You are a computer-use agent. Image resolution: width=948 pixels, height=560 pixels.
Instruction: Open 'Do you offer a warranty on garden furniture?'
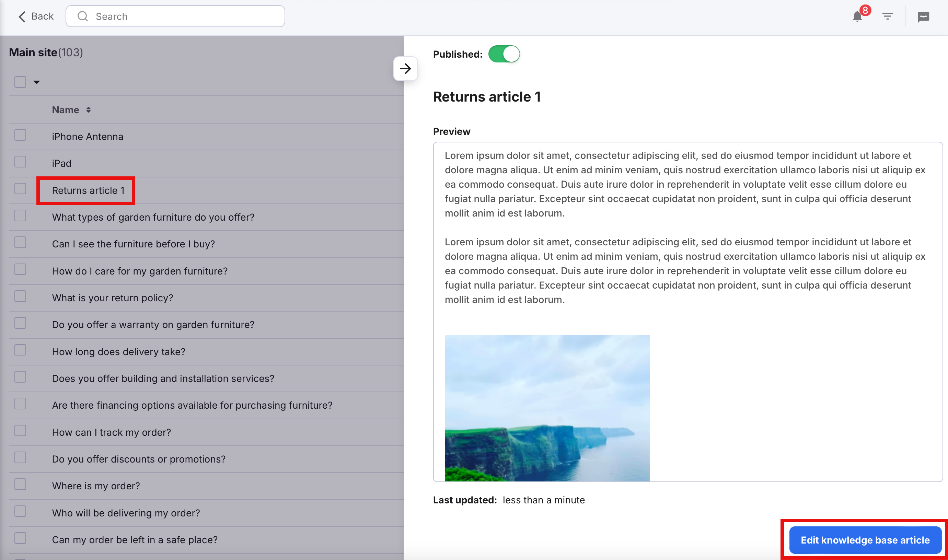coord(153,325)
